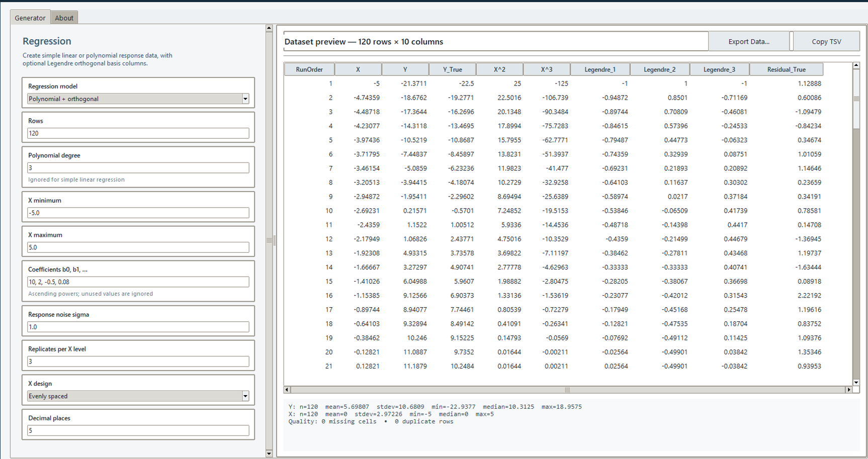Click the table scrollbar up arrow
This screenshot has width=868, height=459.
[856, 65]
